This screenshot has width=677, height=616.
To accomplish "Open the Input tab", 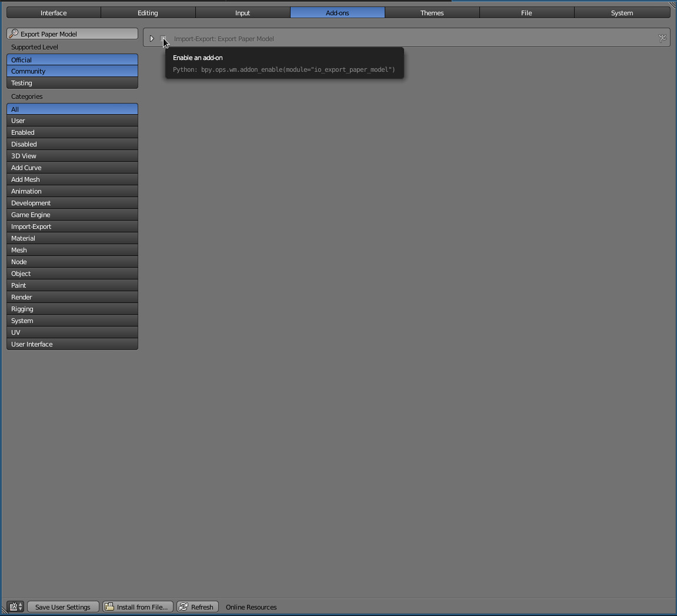I will [243, 13].
